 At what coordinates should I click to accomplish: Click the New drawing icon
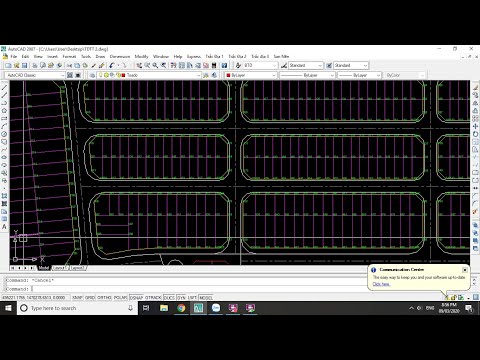pos(8,66)
